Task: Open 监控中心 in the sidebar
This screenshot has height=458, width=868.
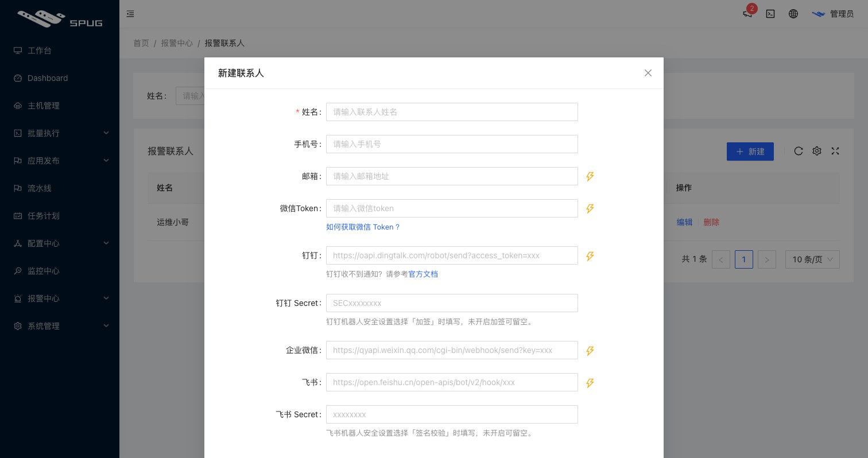Action: pos(60,271)
